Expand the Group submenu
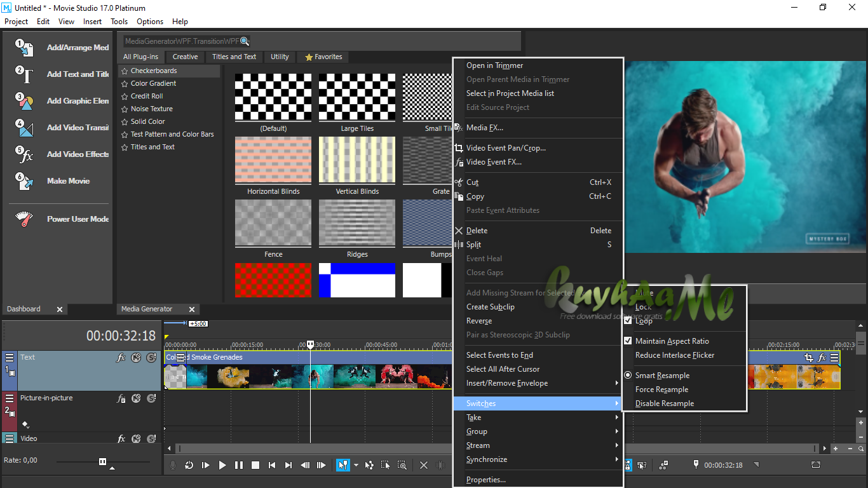This screenshot has width=868, height=488. pos(538,431)
